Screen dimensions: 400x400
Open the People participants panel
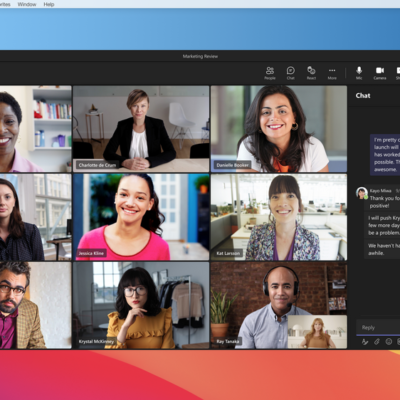(x=270, y=73)
